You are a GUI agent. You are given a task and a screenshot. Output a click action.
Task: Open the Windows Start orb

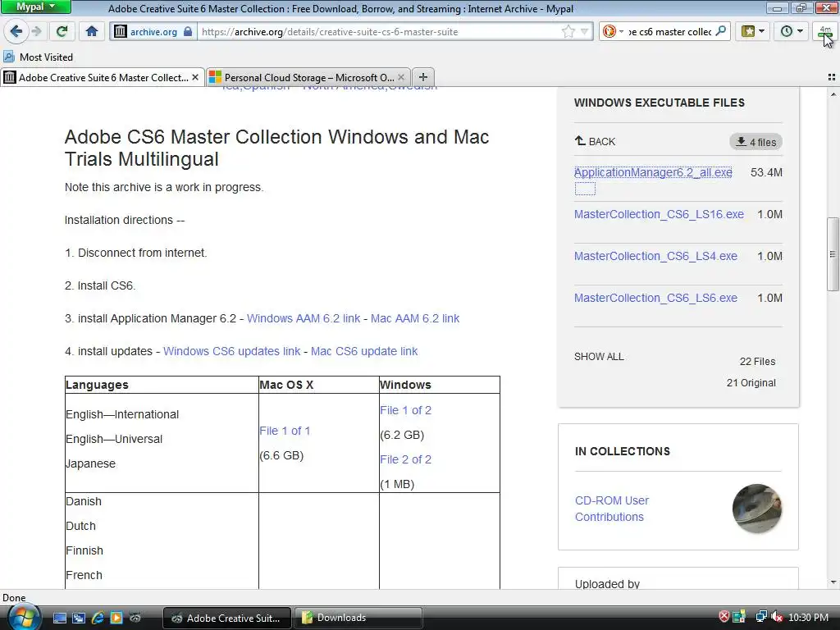tap(24, 617)
